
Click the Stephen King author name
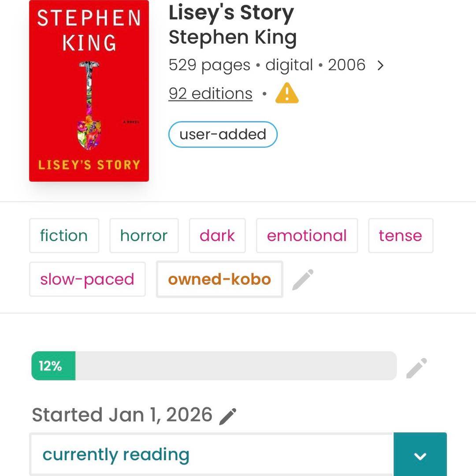232,37
